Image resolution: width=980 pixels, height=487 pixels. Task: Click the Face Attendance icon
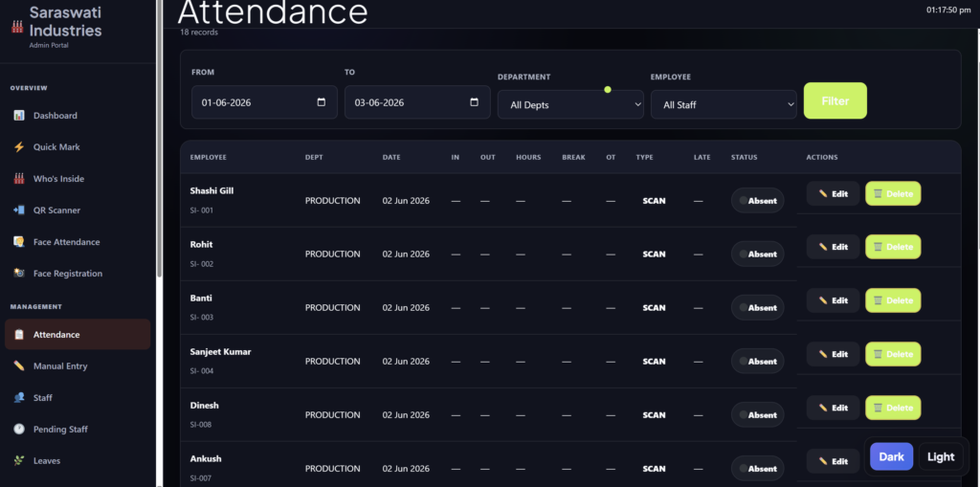point(19,242)
